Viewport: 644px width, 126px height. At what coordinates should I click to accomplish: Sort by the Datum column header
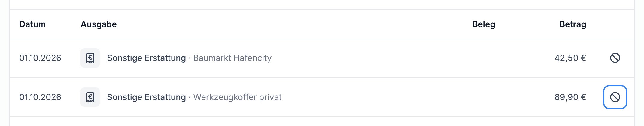[x=32, y=24]
